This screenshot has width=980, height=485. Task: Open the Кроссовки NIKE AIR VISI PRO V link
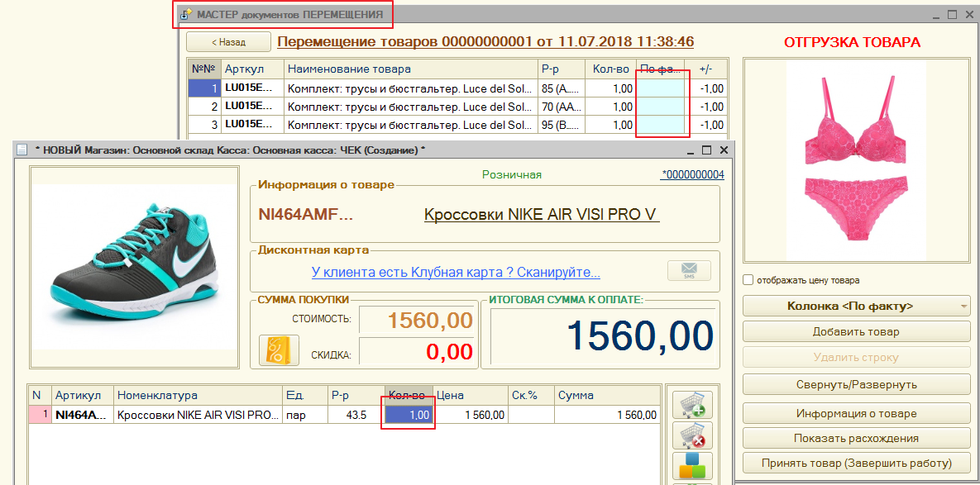(542, 215)
